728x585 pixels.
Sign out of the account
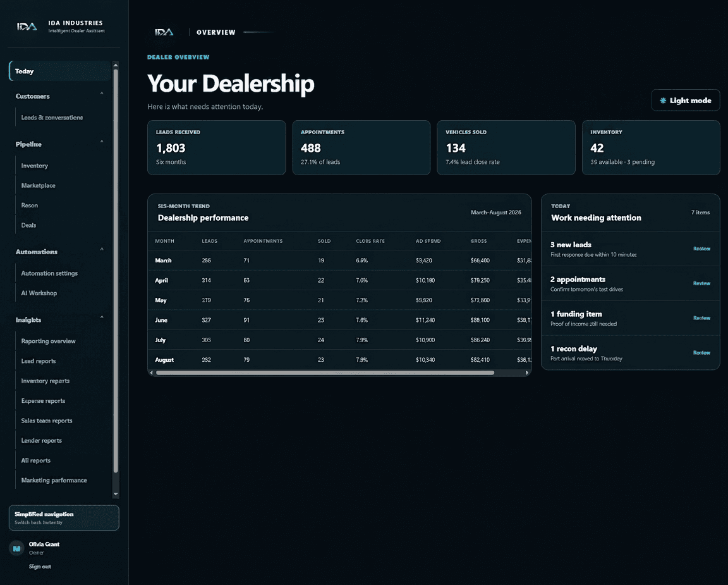coord(40,567)
